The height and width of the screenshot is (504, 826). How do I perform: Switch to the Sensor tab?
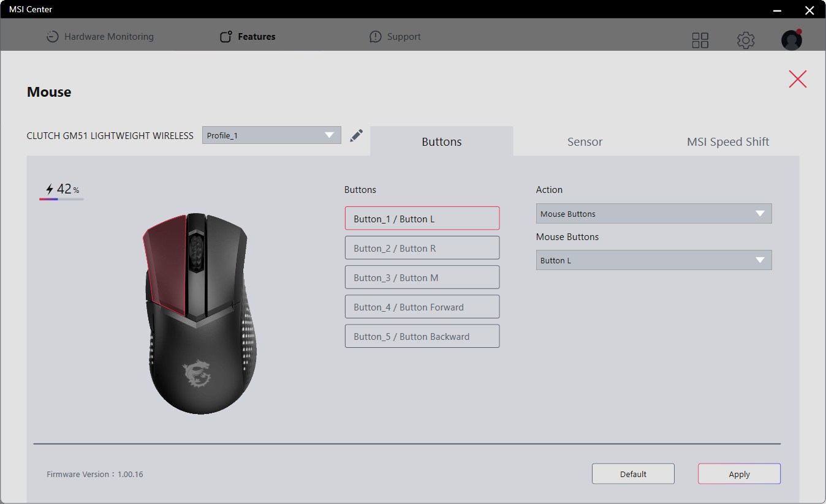[585, 141]
